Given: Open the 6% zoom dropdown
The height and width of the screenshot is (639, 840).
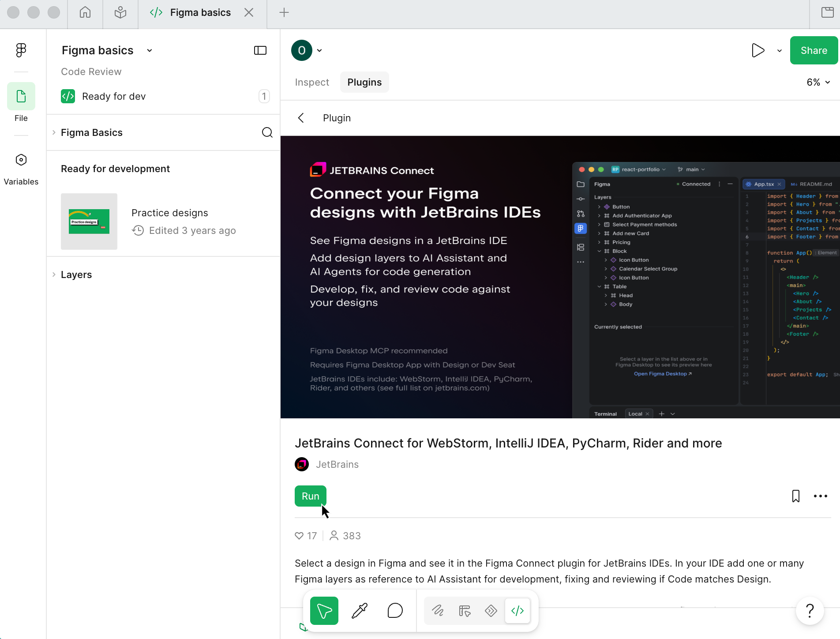Looking at the screenshot, I should pos(818,82).
